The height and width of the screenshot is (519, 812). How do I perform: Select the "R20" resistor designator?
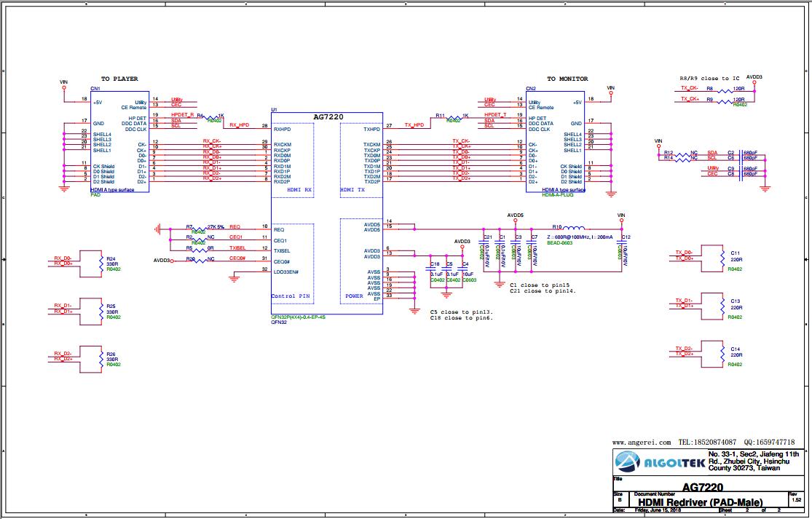[x=190, y=258]
